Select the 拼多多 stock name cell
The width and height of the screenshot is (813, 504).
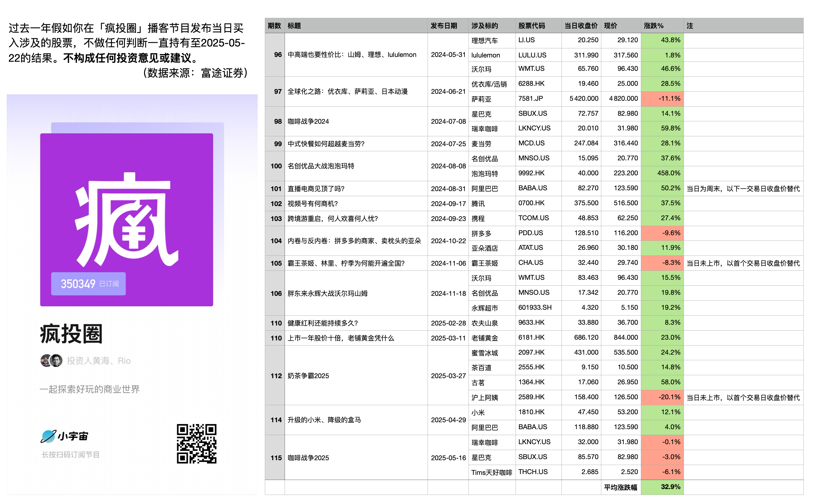tap(492, 233)
